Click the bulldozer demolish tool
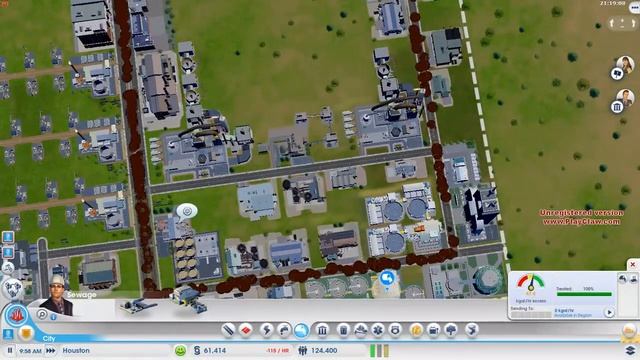The height and width of the screenshot is (360, 640). coord(630,330)
